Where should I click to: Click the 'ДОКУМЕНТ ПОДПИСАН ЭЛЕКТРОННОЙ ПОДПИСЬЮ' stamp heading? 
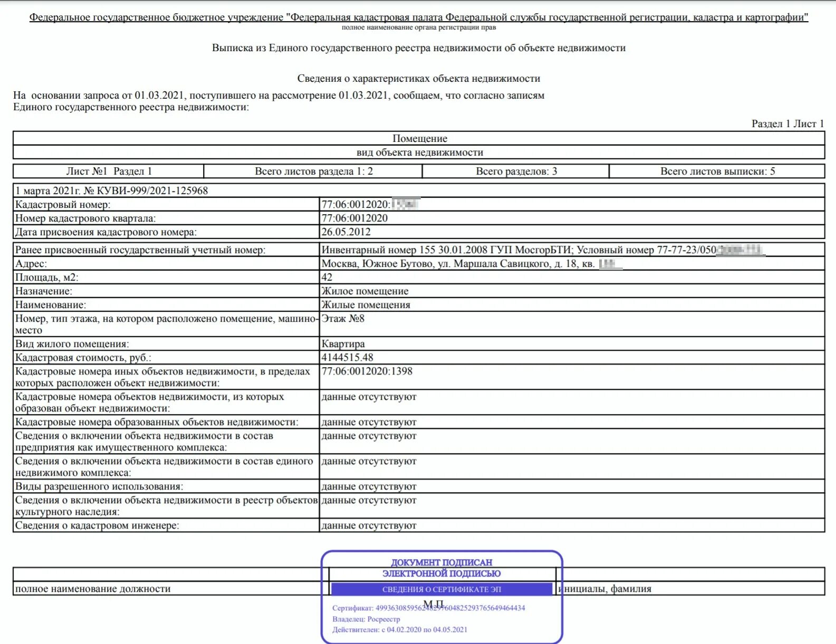coord(441,568)
